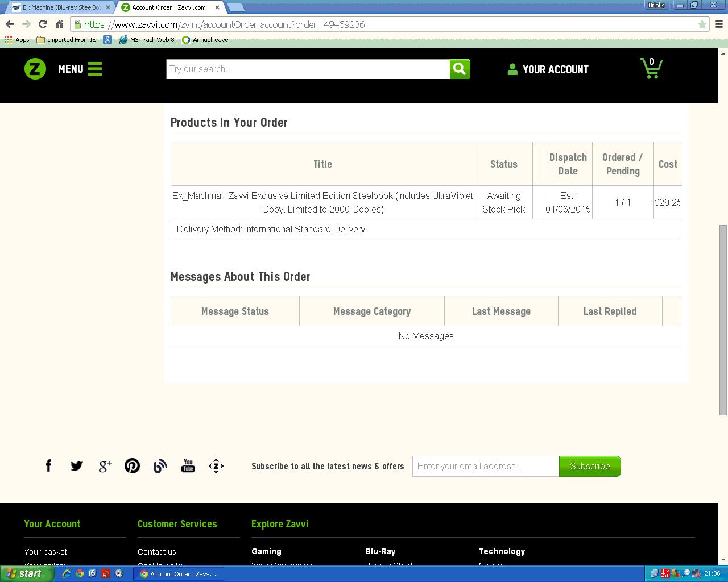Open 'Contact us' footer link
The image size is (728, 582).
157,552
